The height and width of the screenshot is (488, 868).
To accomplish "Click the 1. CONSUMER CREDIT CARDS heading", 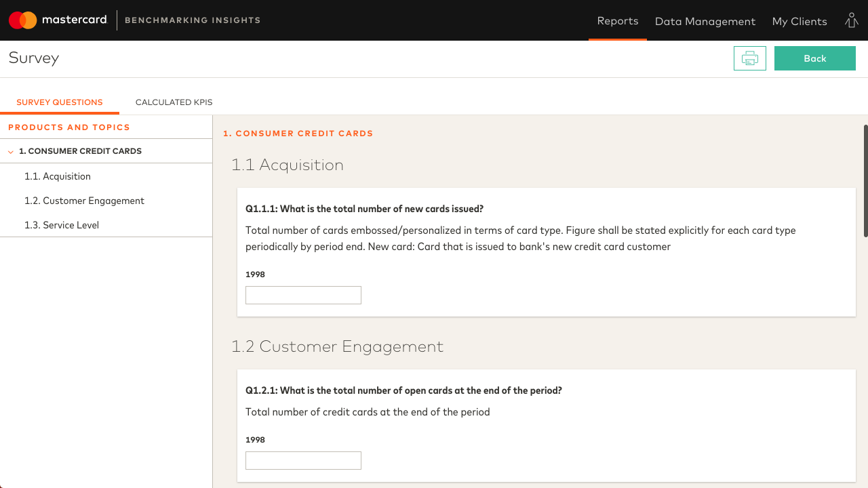I will [298, 134].
